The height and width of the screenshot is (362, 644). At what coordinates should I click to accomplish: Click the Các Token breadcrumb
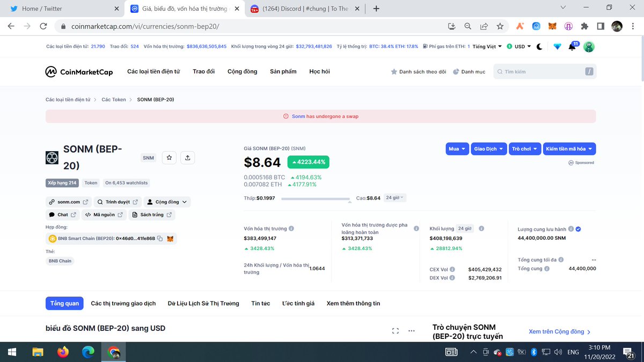(x=114, y=100)
